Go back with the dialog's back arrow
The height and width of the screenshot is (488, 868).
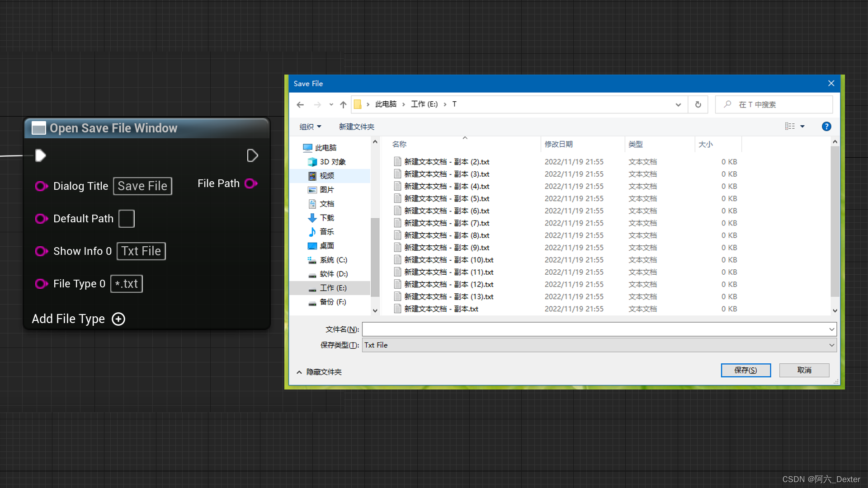[x=300, y=105]
